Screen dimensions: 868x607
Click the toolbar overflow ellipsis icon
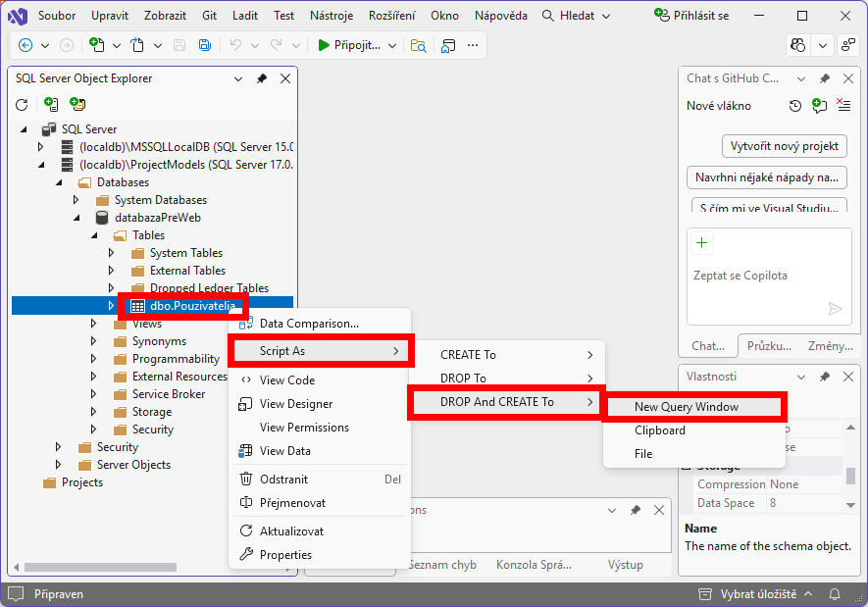tap(473, 45)
